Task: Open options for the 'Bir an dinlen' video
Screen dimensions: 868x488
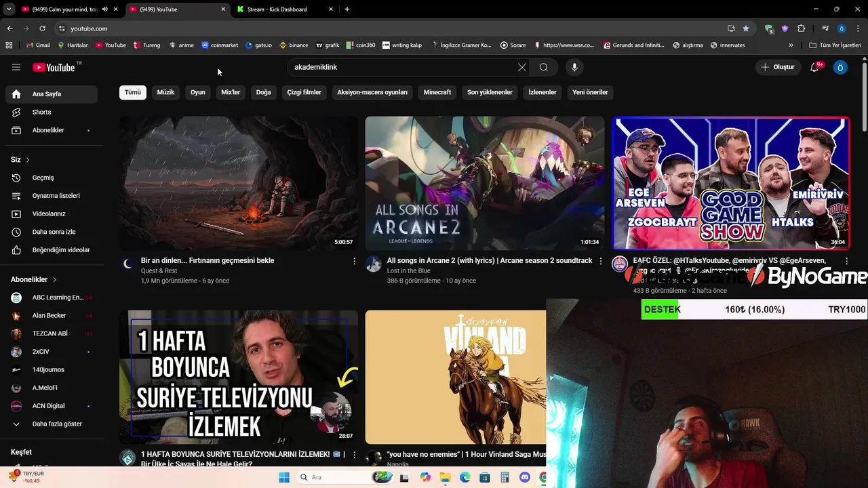Action: pyautogui.click(x=354, y=261)
